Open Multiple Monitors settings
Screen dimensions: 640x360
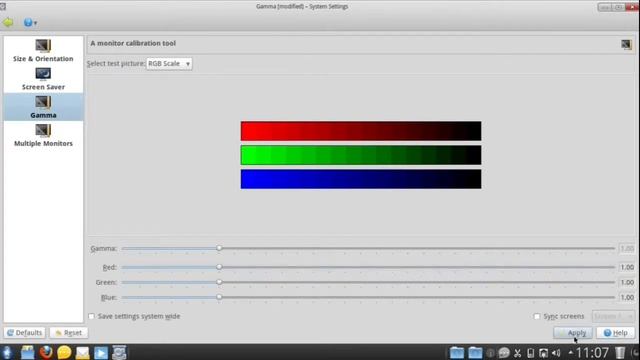(x=43, y=135)
